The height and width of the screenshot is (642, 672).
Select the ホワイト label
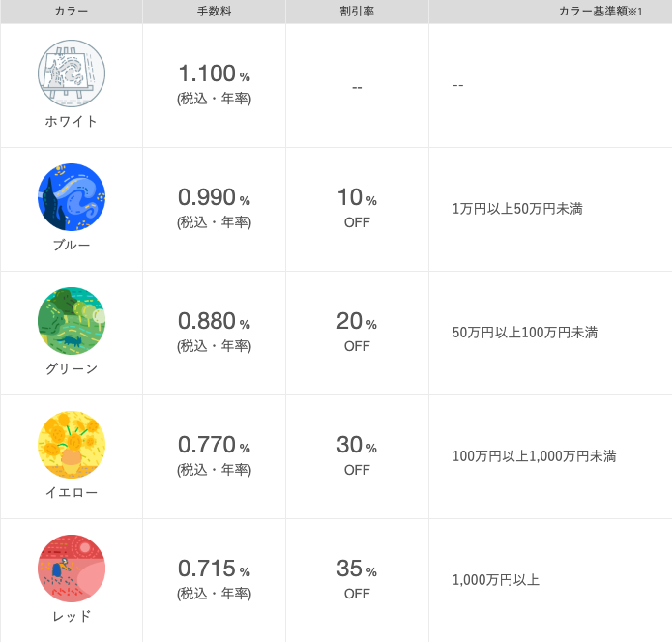click(x=72, y=121)
